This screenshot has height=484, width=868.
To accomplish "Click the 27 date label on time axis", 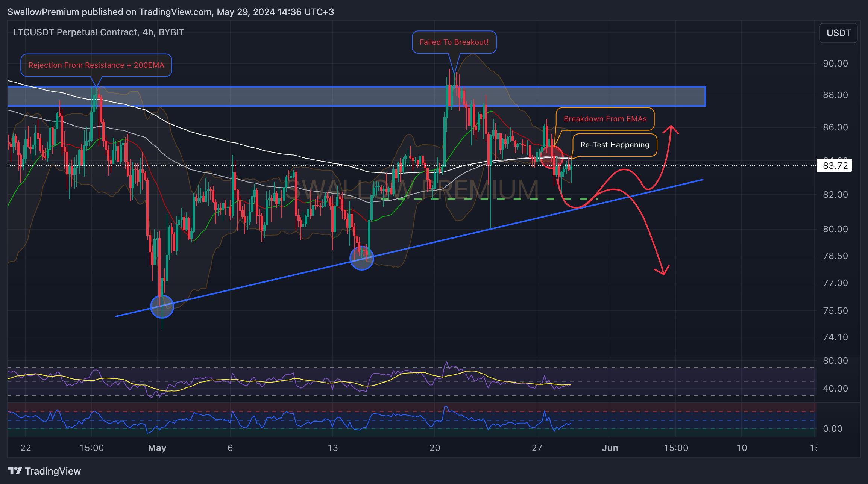I will [x=537, y=448].
